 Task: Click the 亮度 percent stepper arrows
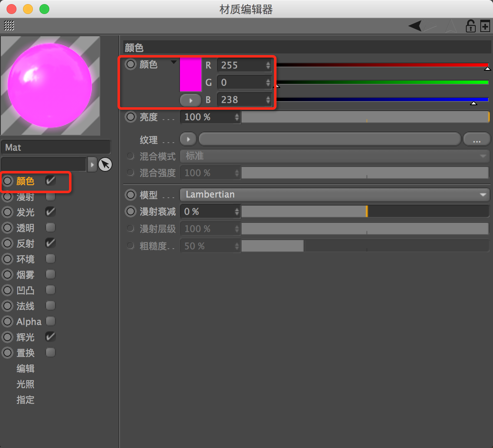(237, 117)
